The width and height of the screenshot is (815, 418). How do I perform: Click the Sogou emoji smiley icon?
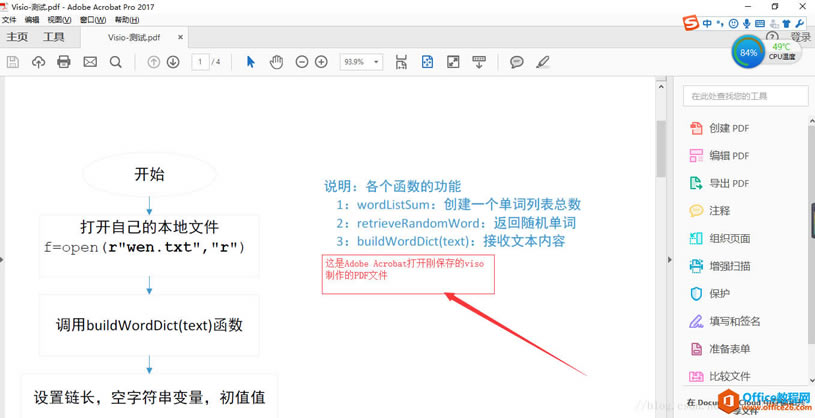pyautogui.click(x=733, y=23)
